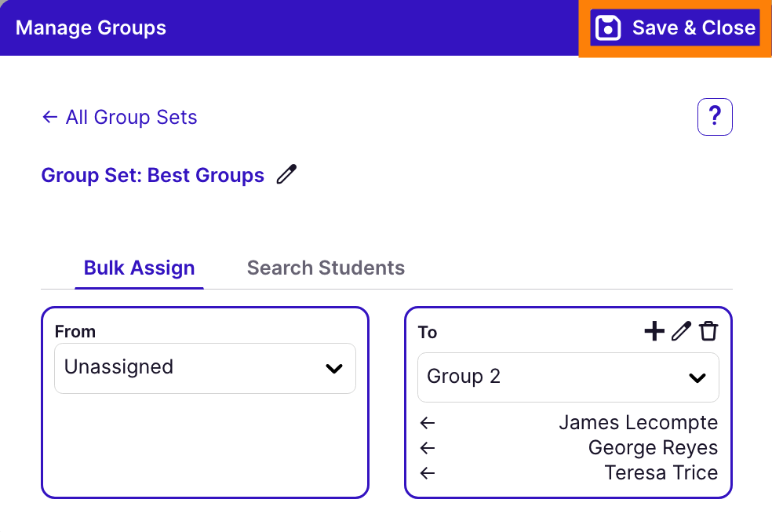Click the Group Set: Best Groups title

point(153,175)
